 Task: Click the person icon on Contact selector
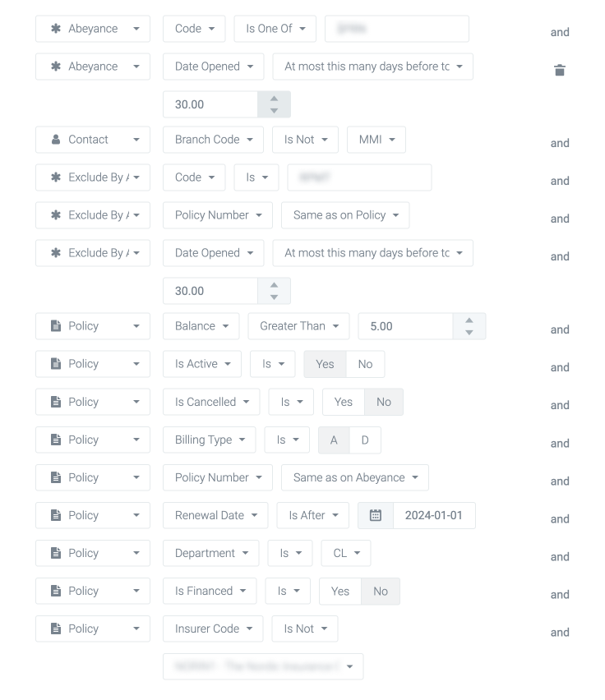[x=56, y=140]
